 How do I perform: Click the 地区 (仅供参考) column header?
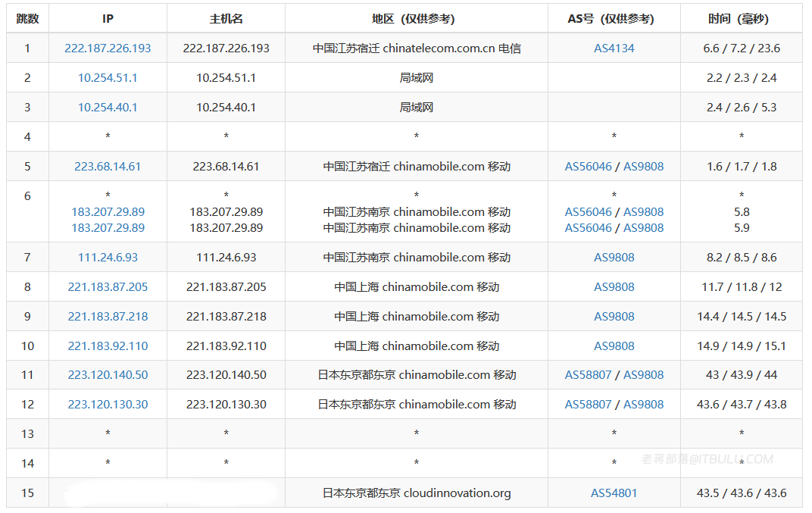coord(417,19)
